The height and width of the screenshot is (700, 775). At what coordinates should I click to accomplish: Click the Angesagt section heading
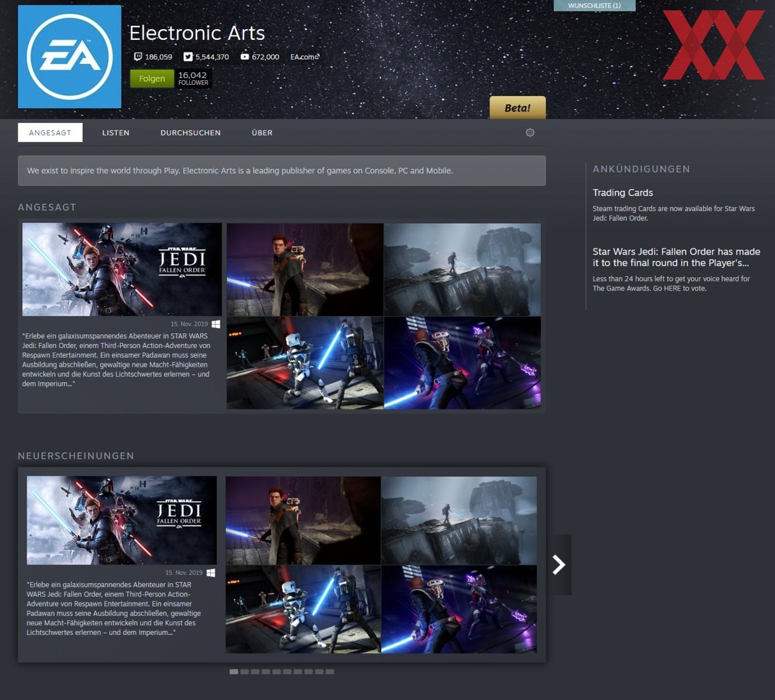(x=47, y=207)
